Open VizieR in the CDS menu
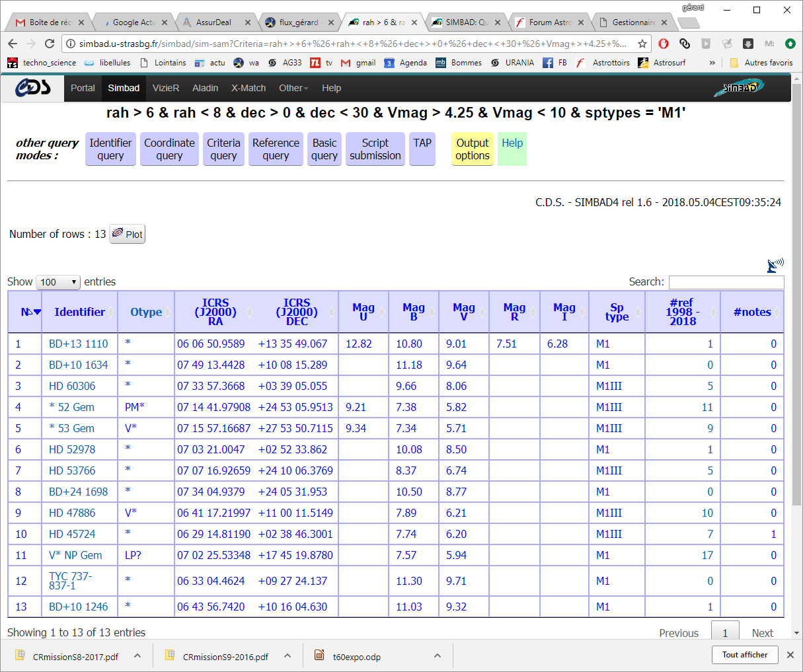The width and height of the screenshot is (803, 672). click(x=166, y=88)
